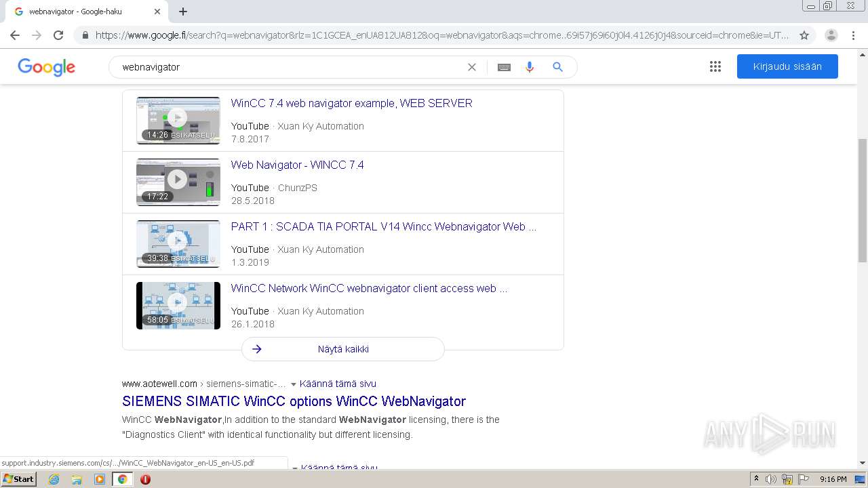The height and width of the screenshot is (488, 868).
Task: Bookmark this page with the star icon
Action: pyautogui.click(x=804, y=35)
